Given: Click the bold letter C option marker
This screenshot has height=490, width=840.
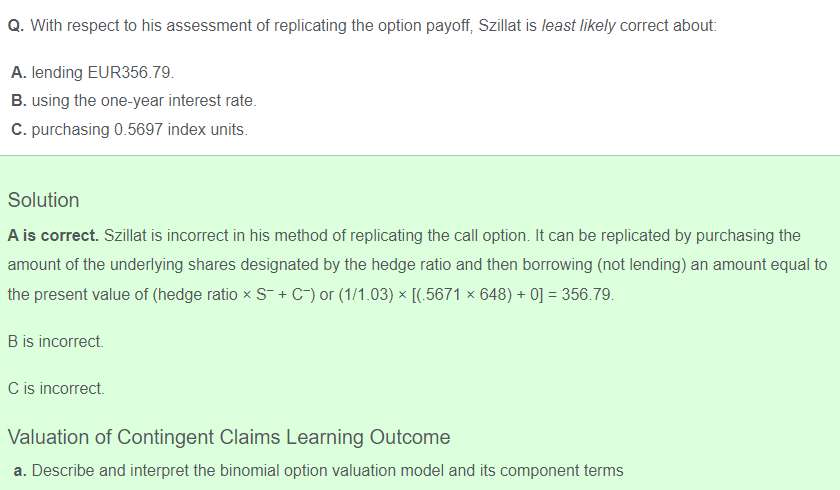Looking at the screenshot, I should point(19,130).
